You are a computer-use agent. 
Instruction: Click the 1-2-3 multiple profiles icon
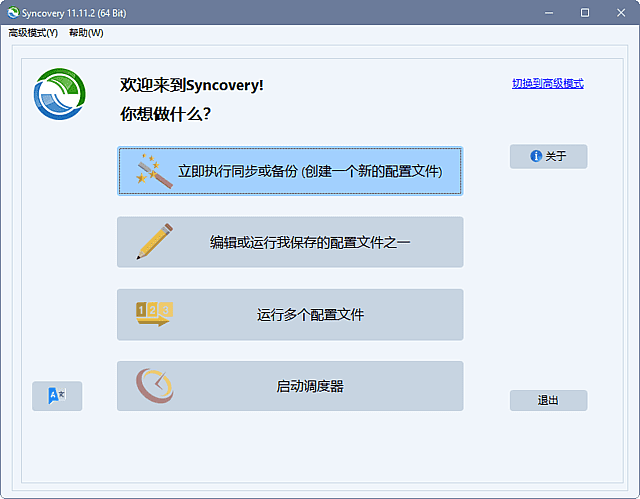tap(154, 314)
